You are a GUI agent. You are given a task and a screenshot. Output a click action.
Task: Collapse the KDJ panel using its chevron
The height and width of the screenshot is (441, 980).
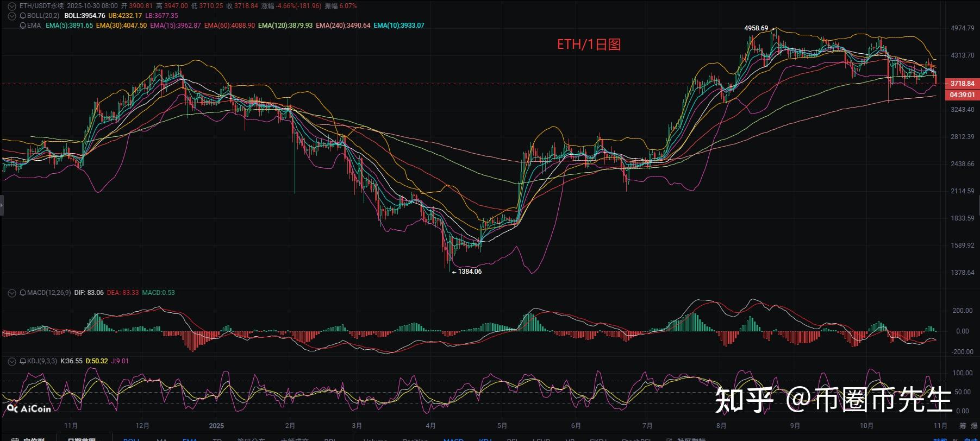pos(12,361)
